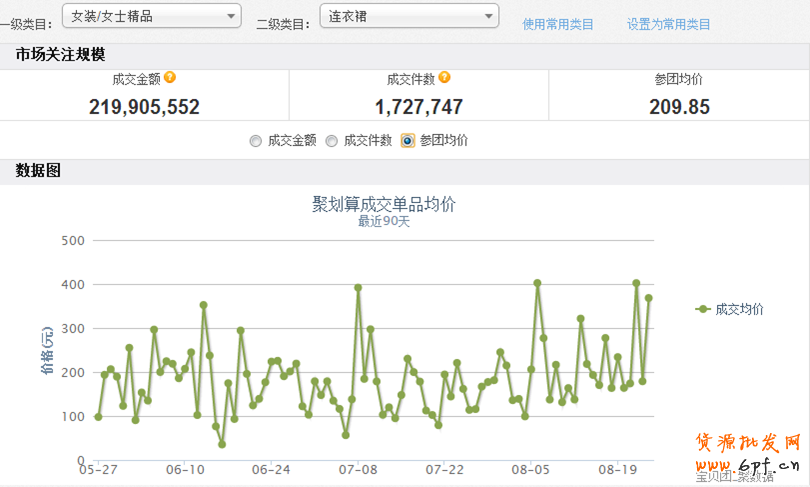The image size is (810, 487).
Task: Click the 06-24 x-axis date label
Action: point(271,469)
